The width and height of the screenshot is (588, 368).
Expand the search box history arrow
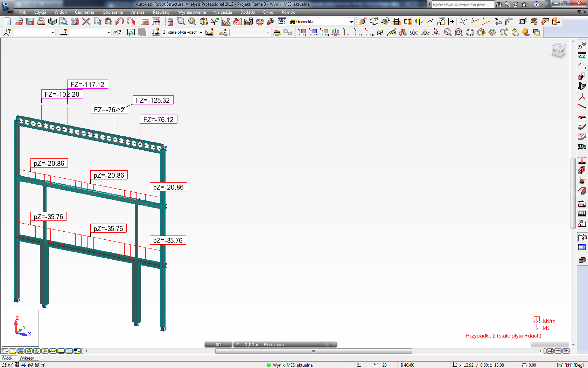tap(429, 4)
